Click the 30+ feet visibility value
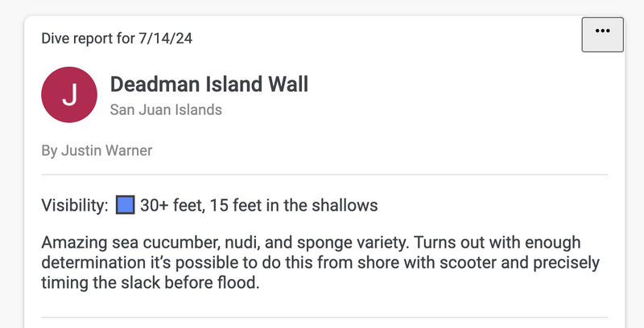 171,206
